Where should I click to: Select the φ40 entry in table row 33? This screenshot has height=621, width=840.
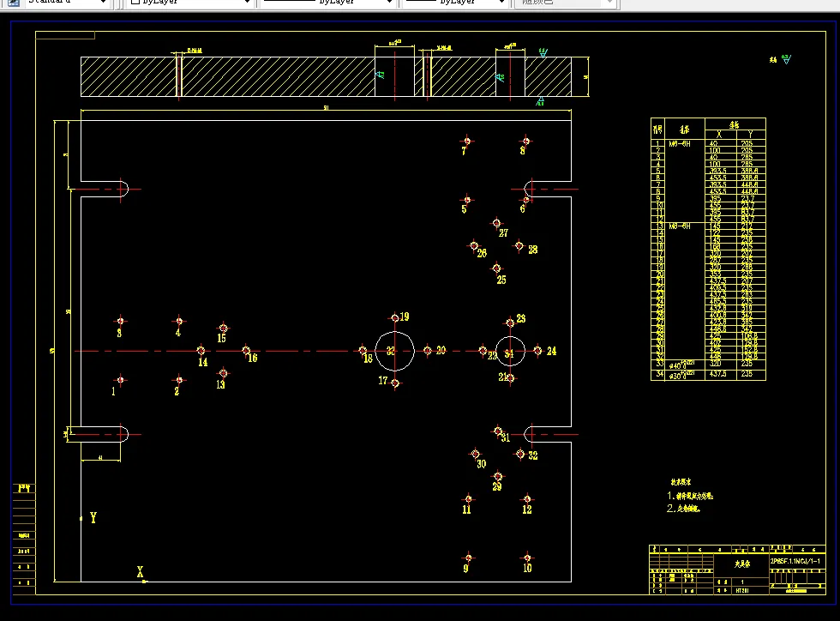tap(682, 365)
